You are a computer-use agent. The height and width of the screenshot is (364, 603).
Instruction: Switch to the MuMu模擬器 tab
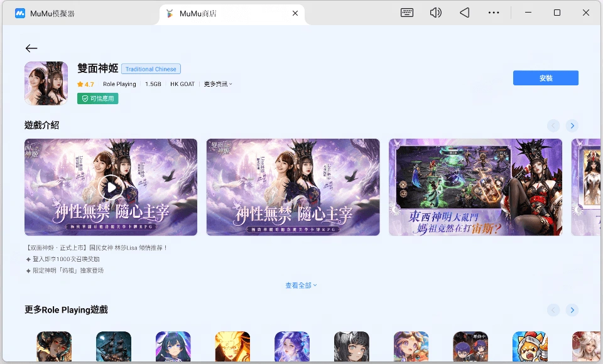tap(45, 13)
